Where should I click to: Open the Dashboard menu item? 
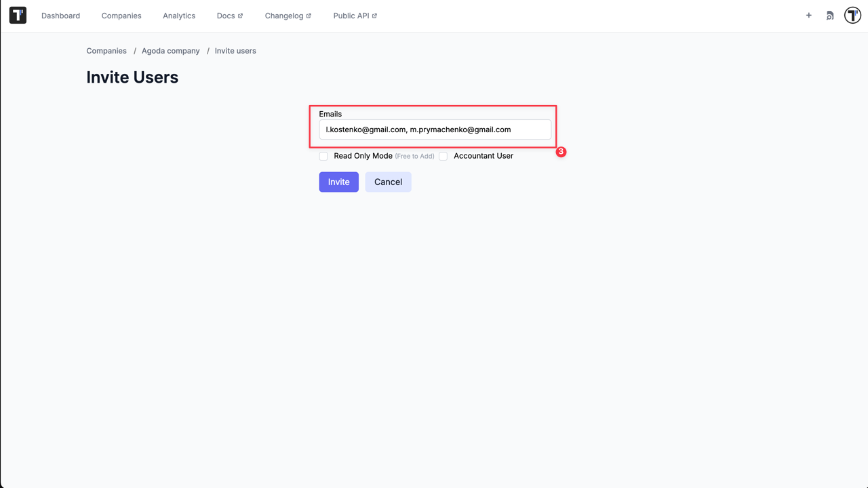[x=60, y=16]
